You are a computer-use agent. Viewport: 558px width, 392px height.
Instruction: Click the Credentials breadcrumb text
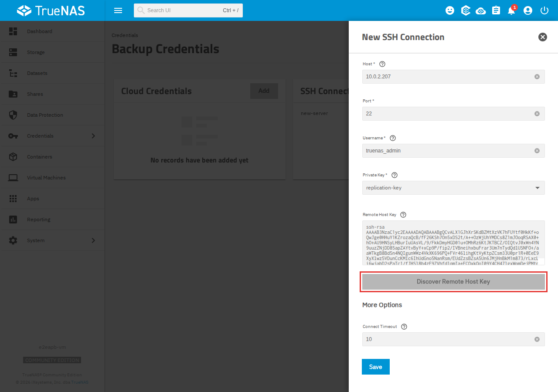click(125, 35)
